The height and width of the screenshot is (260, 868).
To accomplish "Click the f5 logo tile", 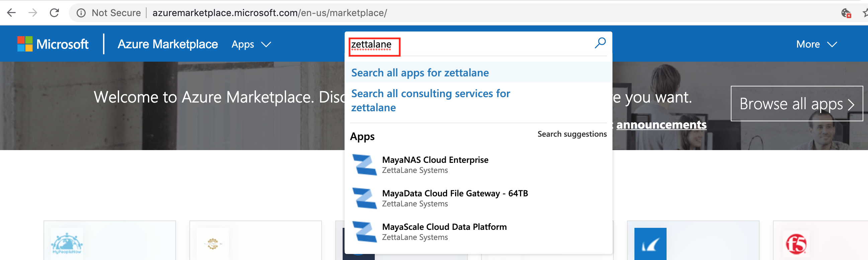I will click(796, 244).
